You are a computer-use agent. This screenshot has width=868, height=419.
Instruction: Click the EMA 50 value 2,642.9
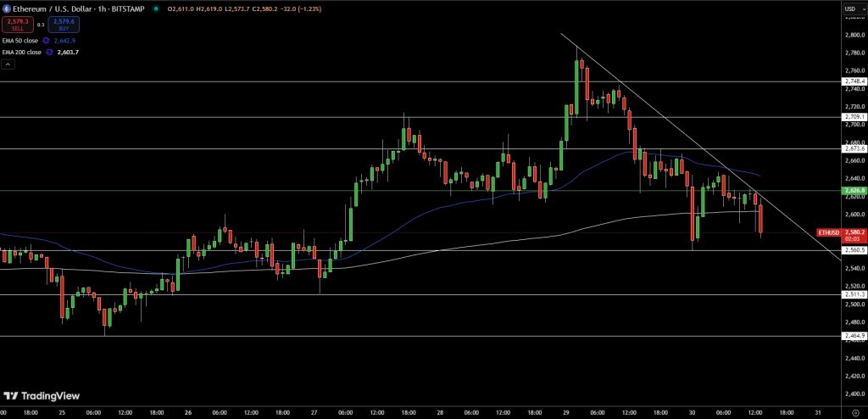[x=64, y=41]
